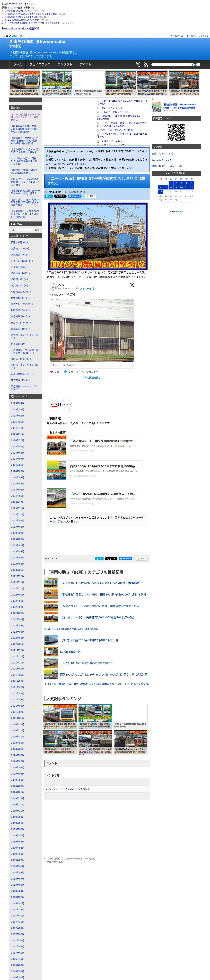Expand the 東急電鉄 (146) category
Screen dimensions: 210x980
coord(30,316)
